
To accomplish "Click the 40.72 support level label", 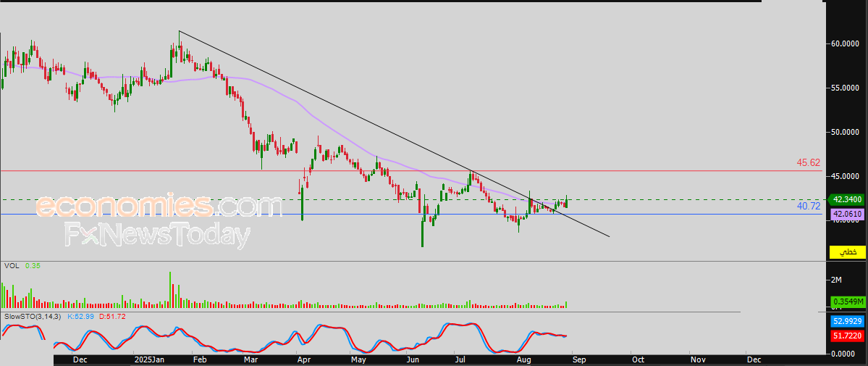I will [x=808, y=207].
